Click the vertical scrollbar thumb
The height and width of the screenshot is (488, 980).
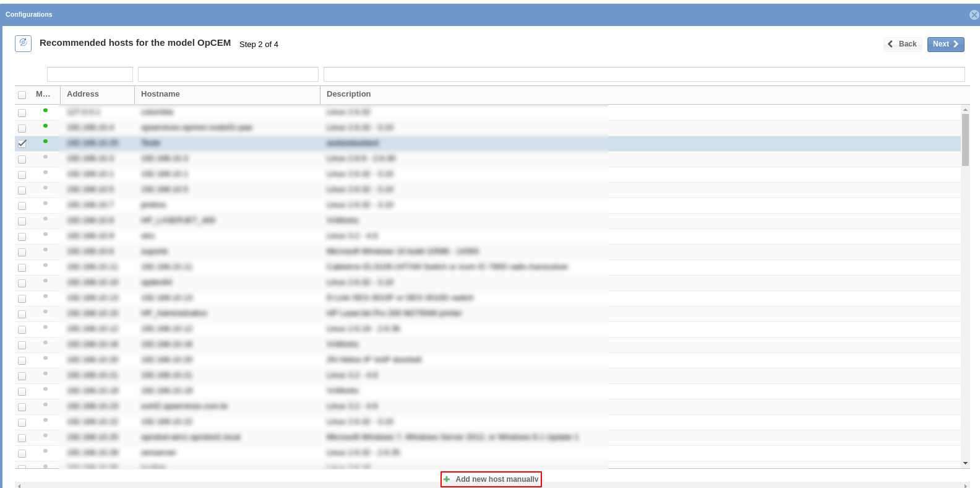(965, 139)
